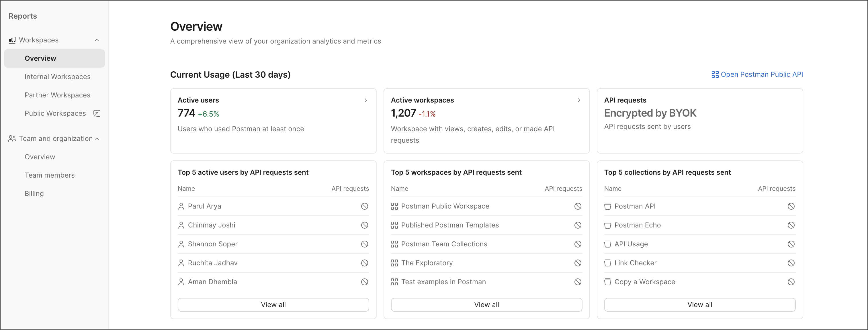Go to Billing in sidebar

click(34, 194)
